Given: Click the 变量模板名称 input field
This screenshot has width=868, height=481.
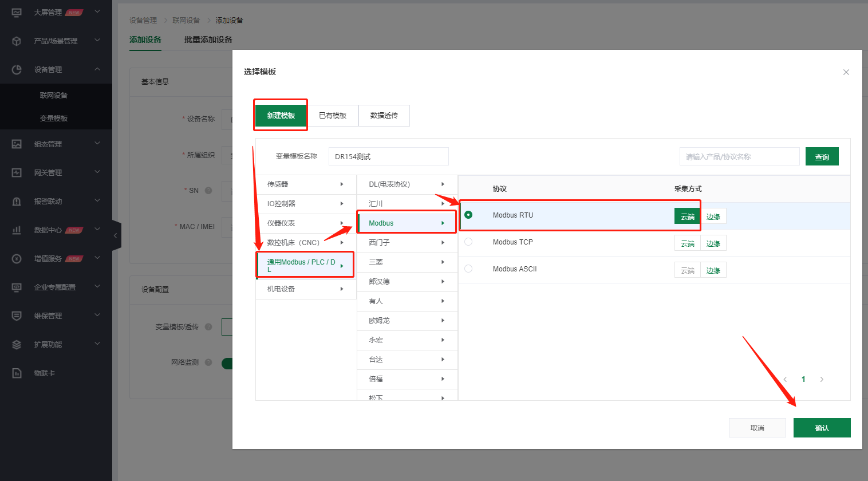Looking at the screenshot, I should tap(388, 156).
